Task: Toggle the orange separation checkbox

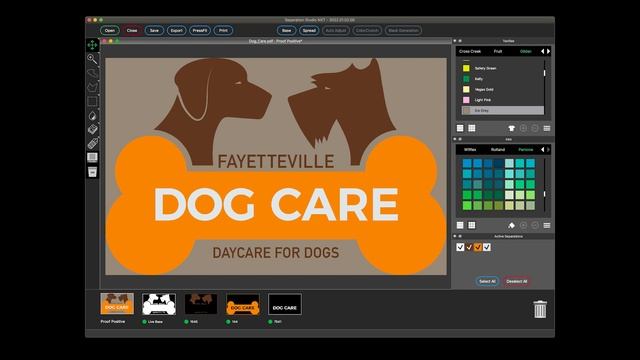Action: pos(478,247)
